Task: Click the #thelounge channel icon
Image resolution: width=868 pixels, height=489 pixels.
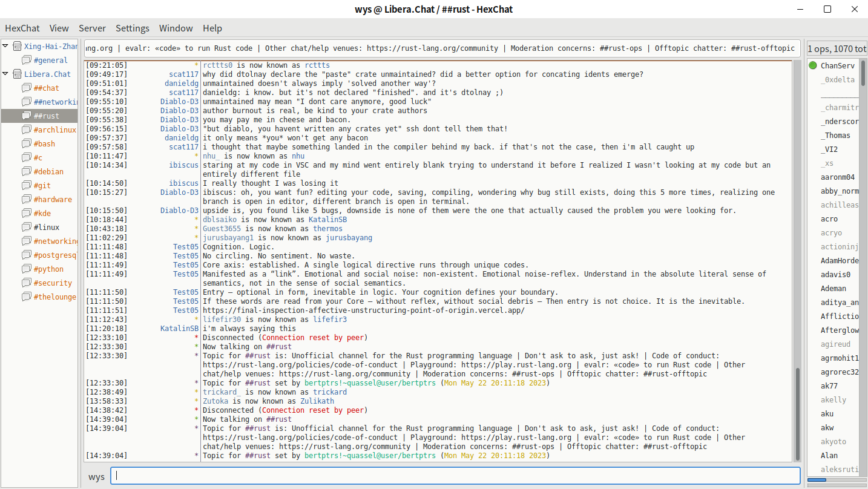Action: (x=27, y=297)
